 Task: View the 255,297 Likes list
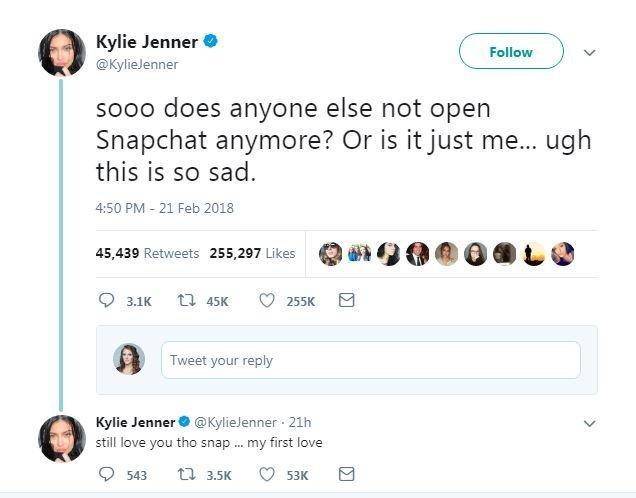252,253
